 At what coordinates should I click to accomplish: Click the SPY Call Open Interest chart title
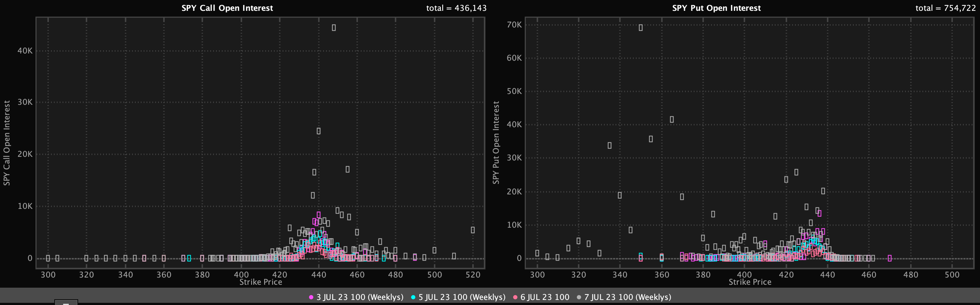tap(227, 8)
